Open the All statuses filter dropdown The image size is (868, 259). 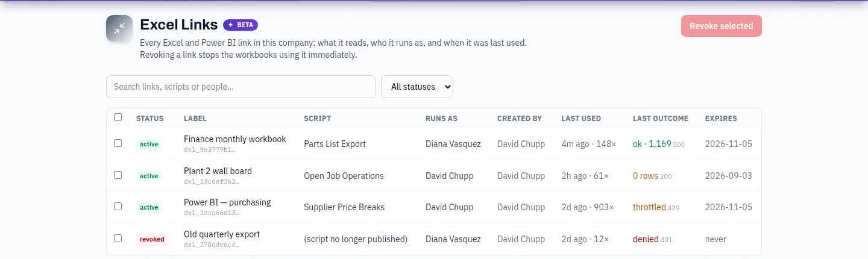point(417,87)
